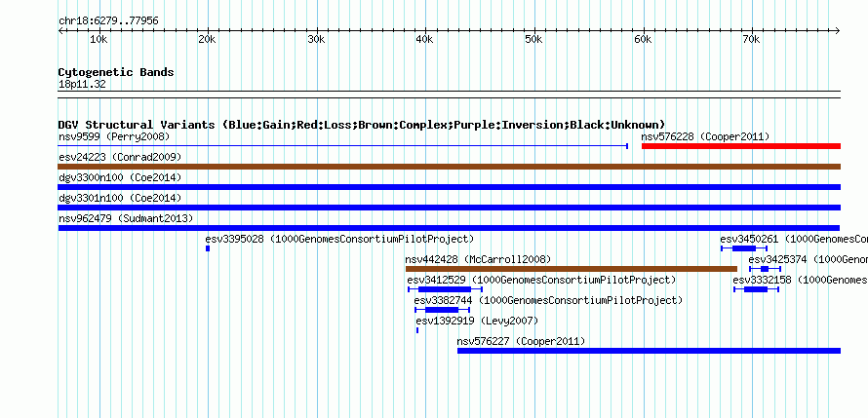Screen dimensions: 868x418
Task: Click the brown esv24223 complex variant bar
Action: pos(449,167)
